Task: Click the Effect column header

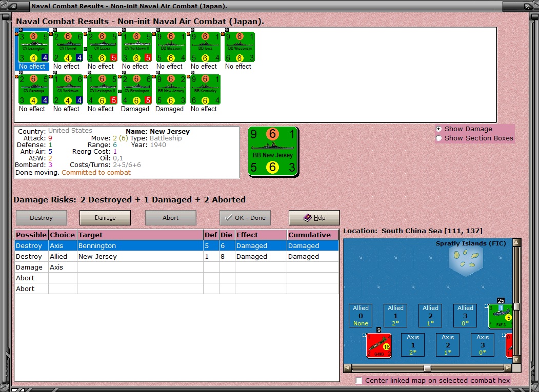Action: click(x=261, y=235)
